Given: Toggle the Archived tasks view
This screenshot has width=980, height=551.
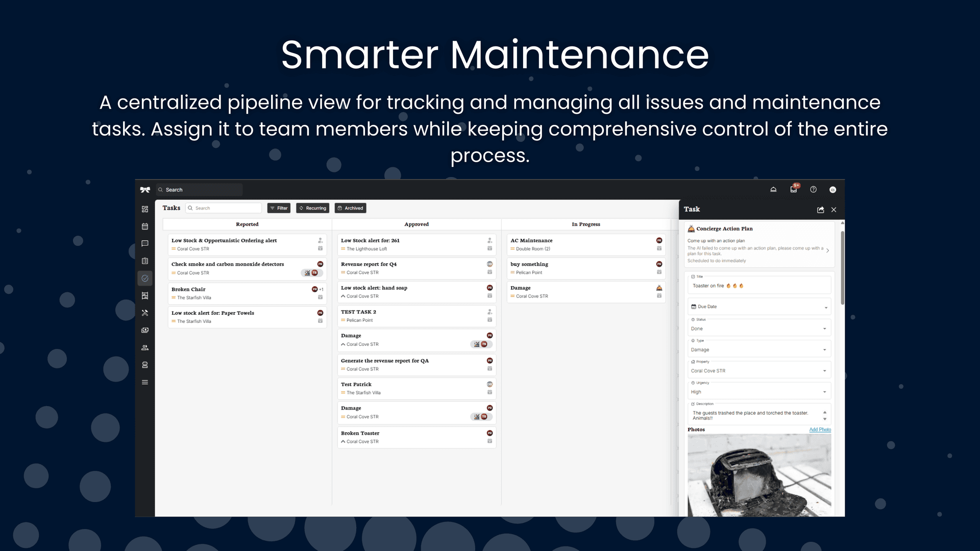Looking at the screenshot, I should [350, 208].
